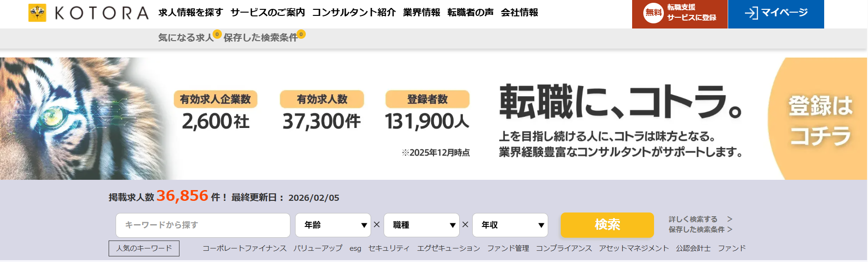Open the コンサルタント紹介 menu item

point(354,13)
